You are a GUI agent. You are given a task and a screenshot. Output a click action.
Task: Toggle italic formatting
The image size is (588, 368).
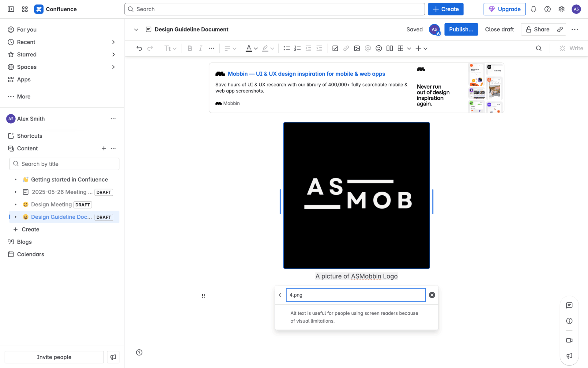(x=201, y=48)
